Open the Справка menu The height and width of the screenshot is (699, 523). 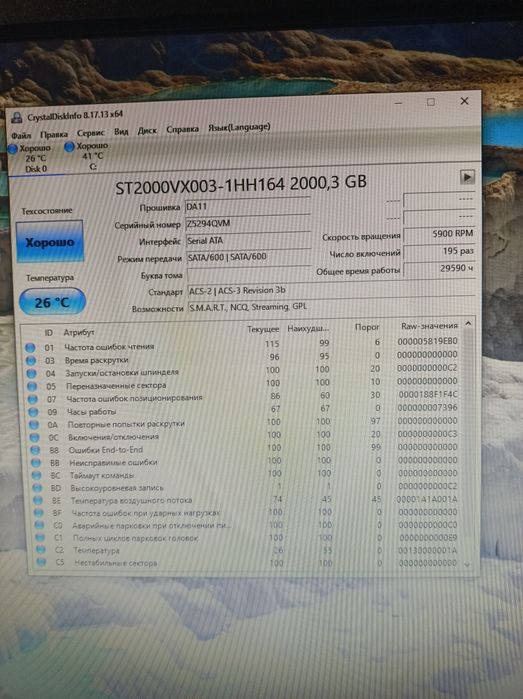tap(182, 129)
